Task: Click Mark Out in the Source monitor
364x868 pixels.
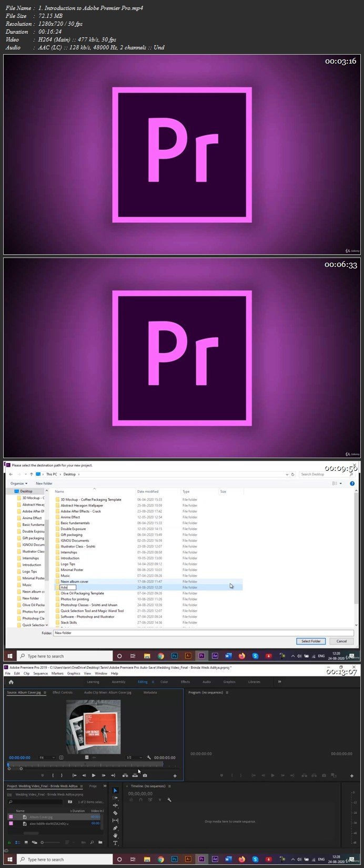Action: (62, 775)
